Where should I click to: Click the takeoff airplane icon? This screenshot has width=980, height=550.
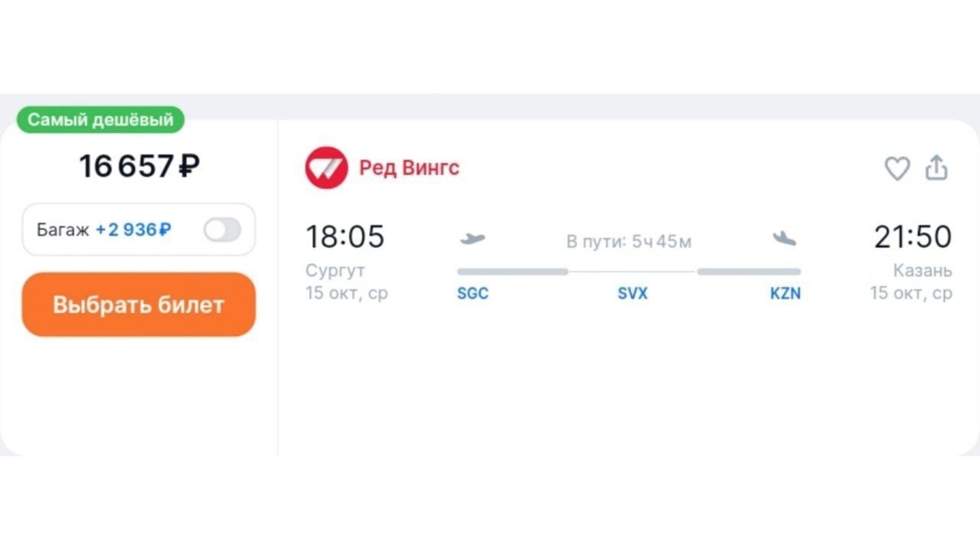[x=472, y=239]
